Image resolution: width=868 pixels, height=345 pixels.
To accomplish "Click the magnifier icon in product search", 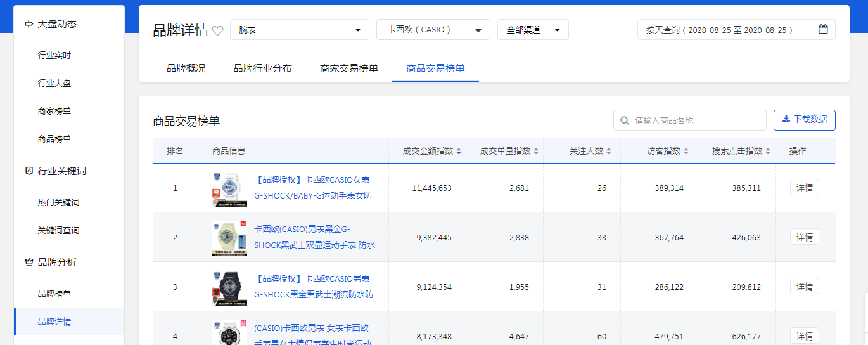I will coord(625,120).
